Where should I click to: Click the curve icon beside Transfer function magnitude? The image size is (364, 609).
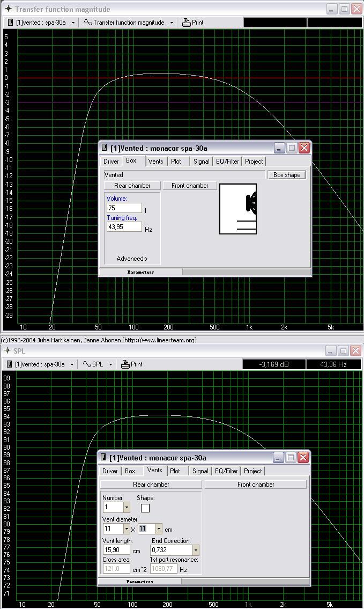pyautogui.click(x=88, y=23)
